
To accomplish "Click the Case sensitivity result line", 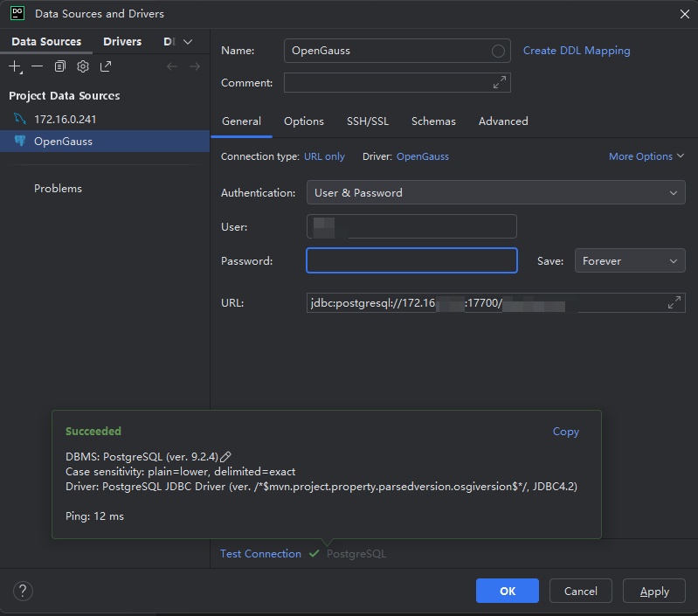I will click(x=180, y=471).
